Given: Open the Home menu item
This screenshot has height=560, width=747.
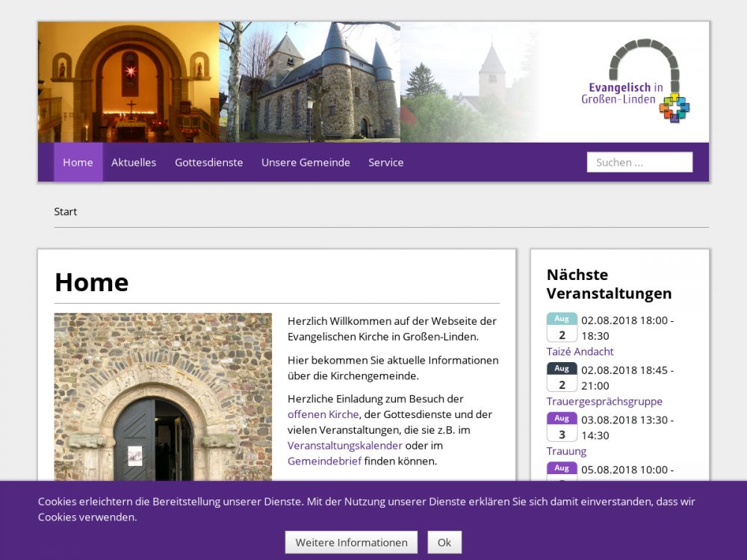Looking at the screenshot, I should click(x=78, y=162).
